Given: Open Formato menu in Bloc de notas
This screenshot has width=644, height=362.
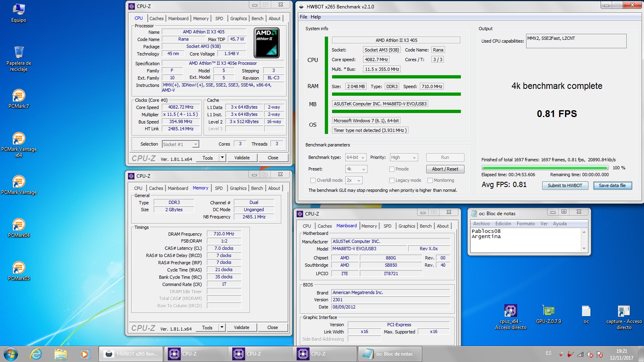Looking at the screenshot, I should (526, 224).
